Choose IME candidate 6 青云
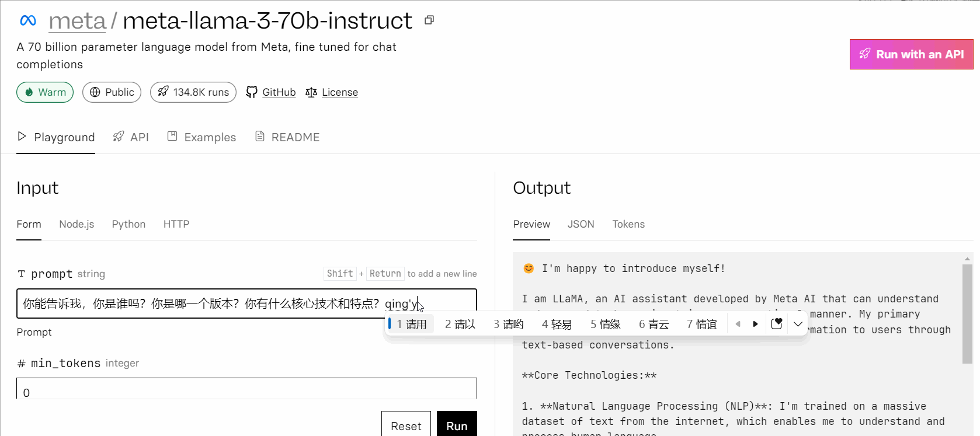Viewport: 980px width, 436px height. (654, 324)
